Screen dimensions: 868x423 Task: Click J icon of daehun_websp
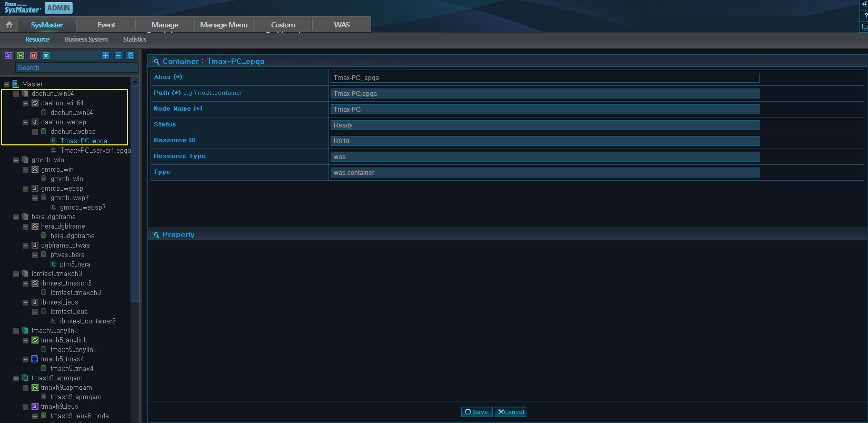coord(35,122)
